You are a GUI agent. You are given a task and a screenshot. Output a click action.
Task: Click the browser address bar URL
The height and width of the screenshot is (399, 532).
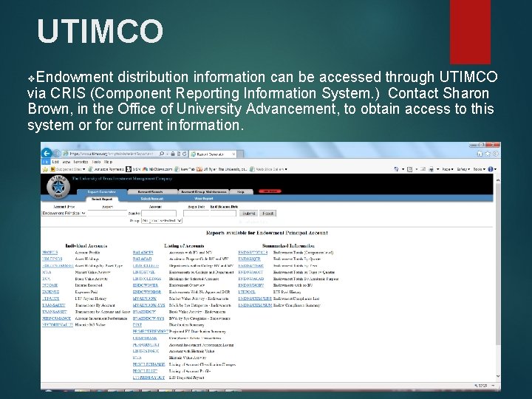(x=111, y=154)
